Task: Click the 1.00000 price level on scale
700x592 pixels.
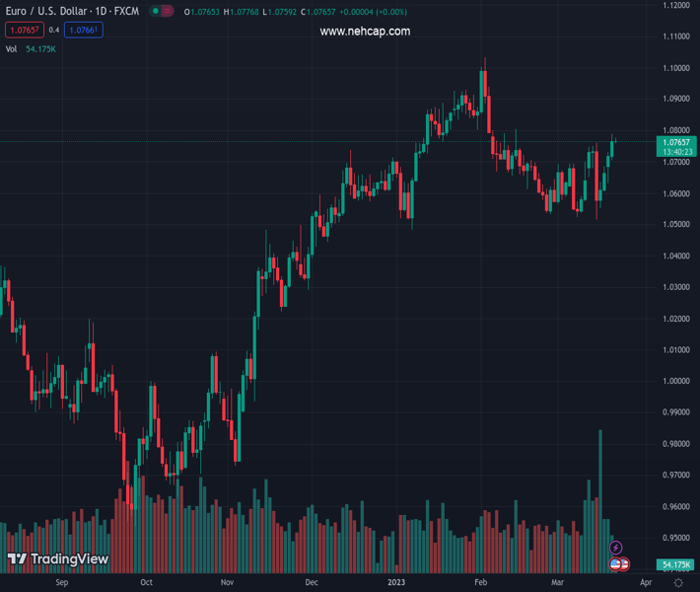Action: (676, 381)
